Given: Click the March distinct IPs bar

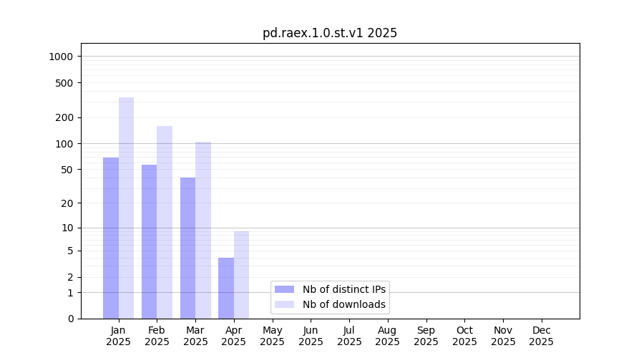Looking at the screenshot, I should [187, 248].
